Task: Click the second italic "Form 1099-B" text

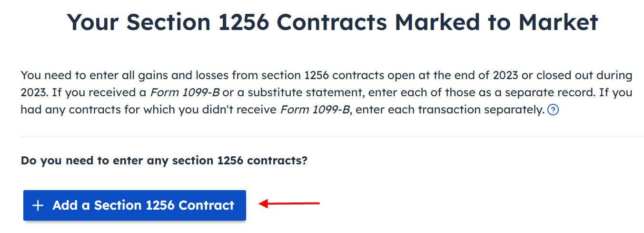Action: [x=315, y=110]
